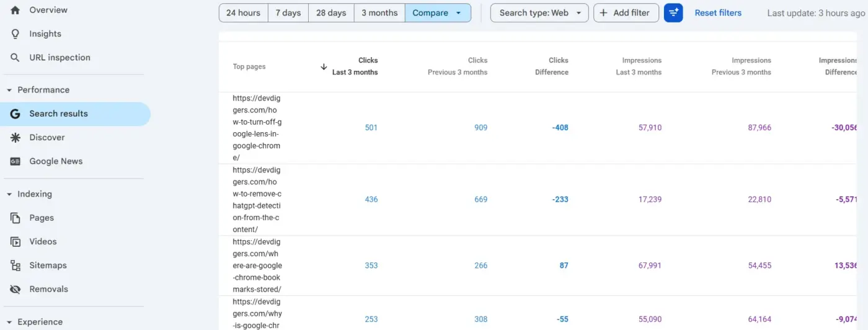Click the previous clicks value 669

[x=480, y=200]
